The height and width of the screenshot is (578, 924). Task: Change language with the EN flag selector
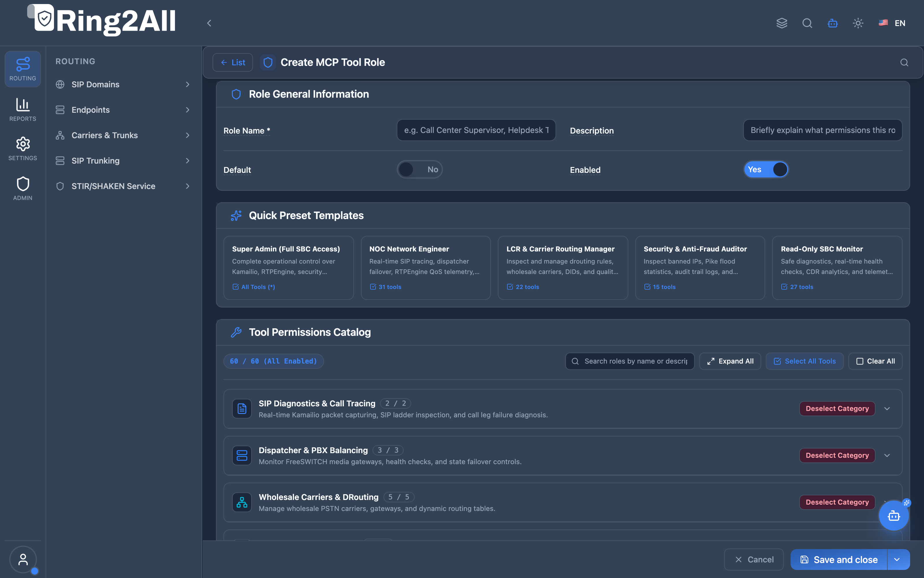pyautogui.click(x=892, y=23)
